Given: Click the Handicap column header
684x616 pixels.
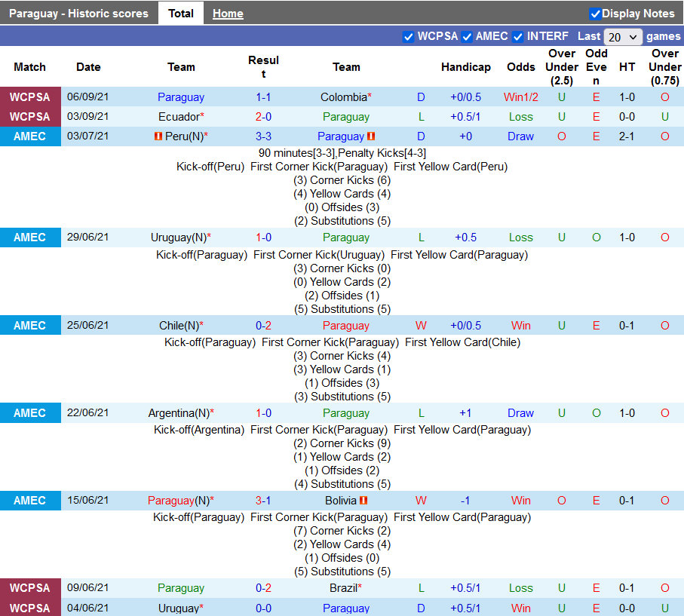Looking at the screenshot, I should tap(465, 67).
